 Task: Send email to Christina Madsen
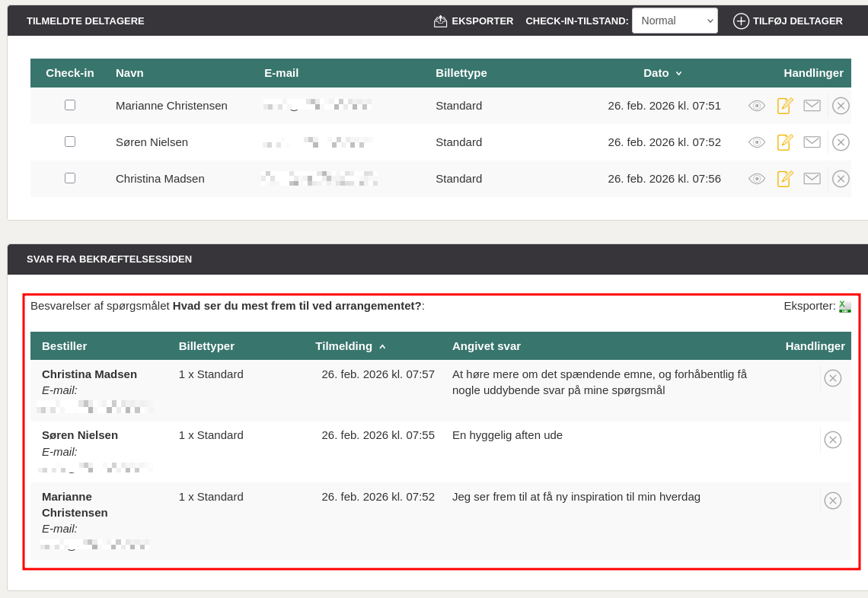click(x=812, y=179)
